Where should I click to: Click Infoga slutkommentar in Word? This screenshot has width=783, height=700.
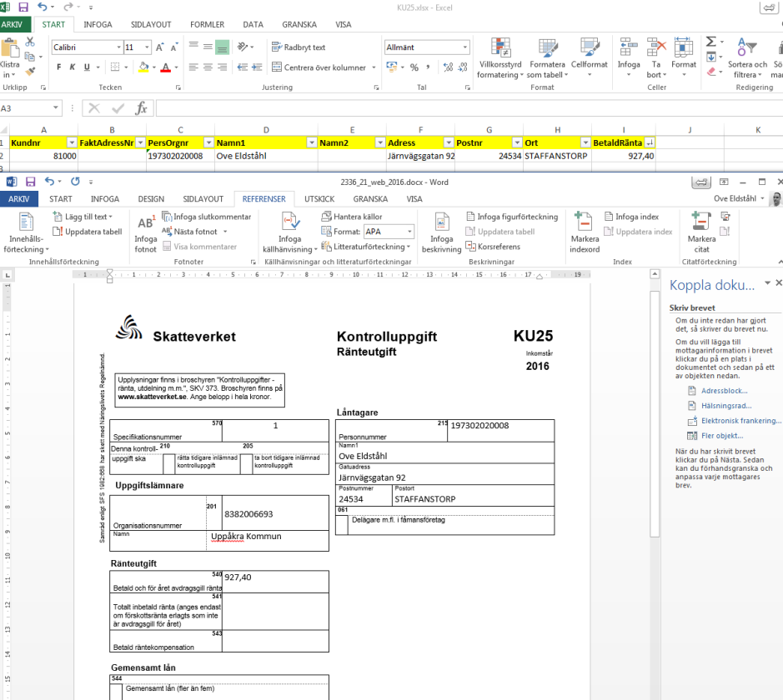206,217
